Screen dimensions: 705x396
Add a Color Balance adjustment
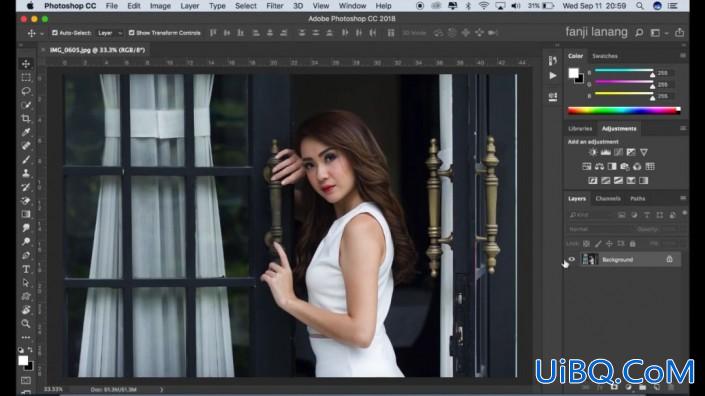point(599,166)
